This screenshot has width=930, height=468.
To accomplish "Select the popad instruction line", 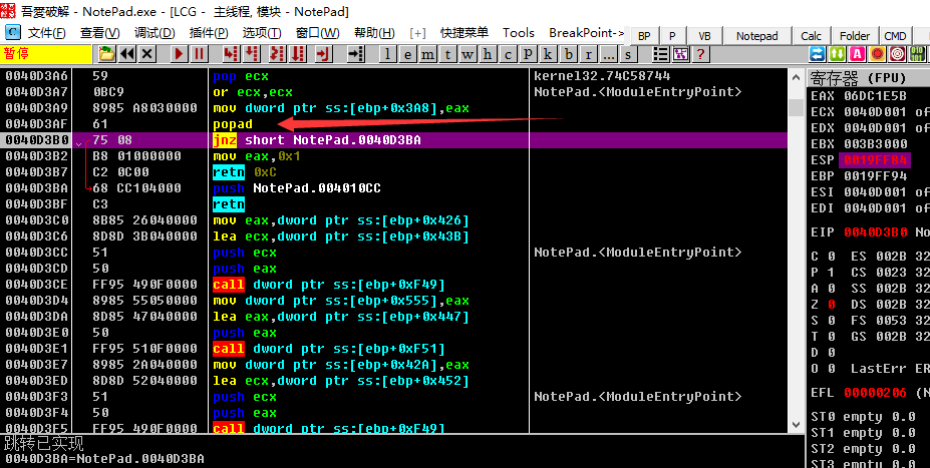I will point(233,124).
